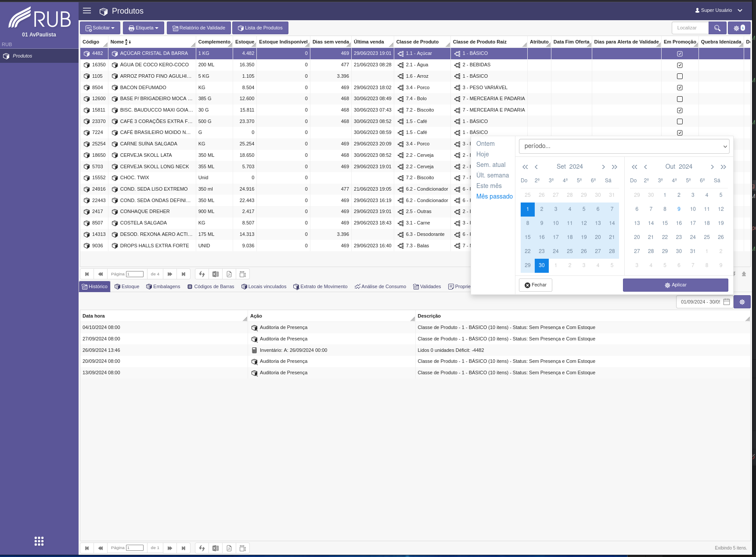Open the top-right grid settings gear

(739, 28)
